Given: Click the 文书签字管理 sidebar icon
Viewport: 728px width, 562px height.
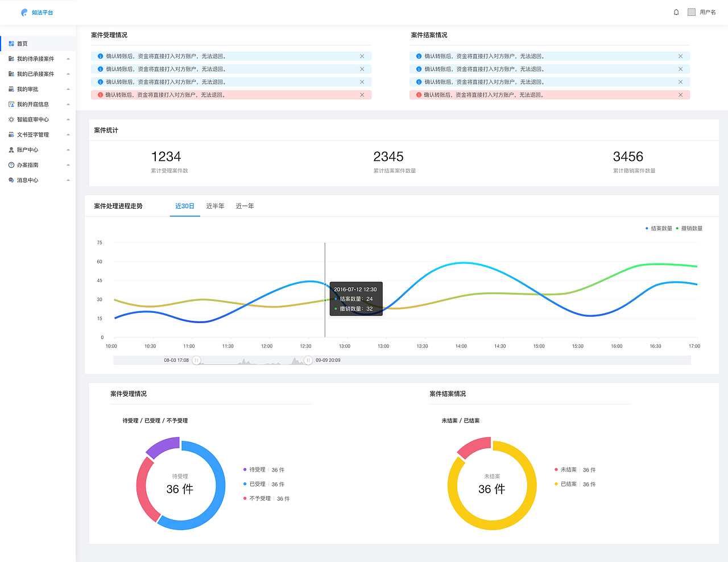Looking at the screenshot, I should tap(11, 135).
